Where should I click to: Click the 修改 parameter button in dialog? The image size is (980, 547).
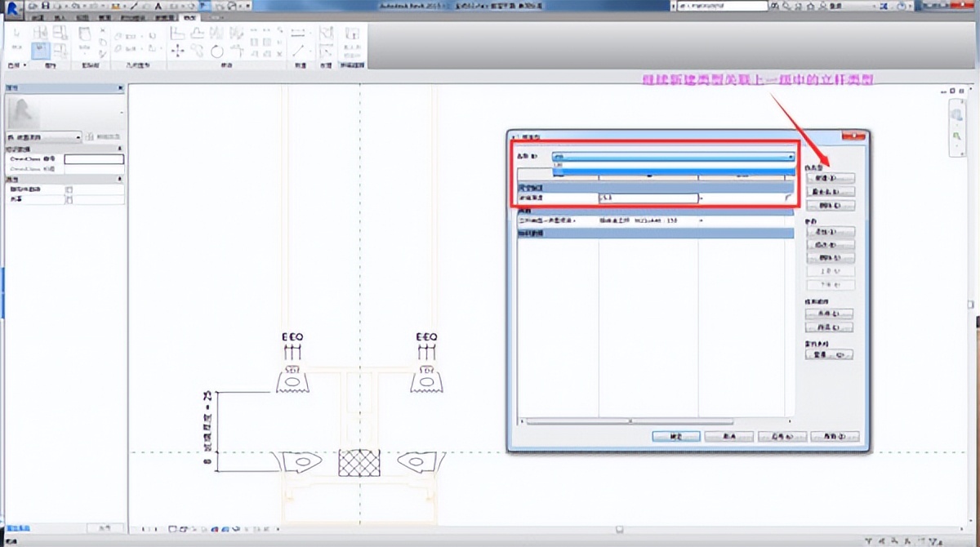pyautogui.click(x=830, y=245)
